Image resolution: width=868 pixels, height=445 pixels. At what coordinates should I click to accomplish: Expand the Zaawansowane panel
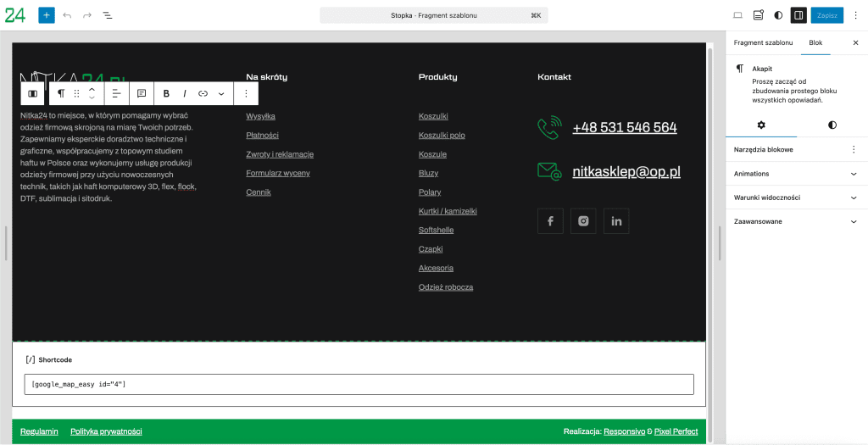[x=796, y=221]
